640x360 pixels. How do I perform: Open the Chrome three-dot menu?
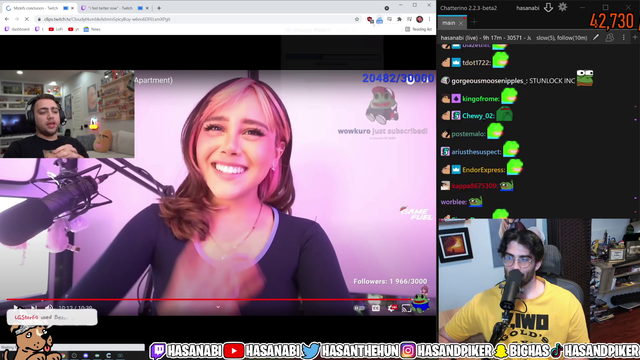[429, 19]
